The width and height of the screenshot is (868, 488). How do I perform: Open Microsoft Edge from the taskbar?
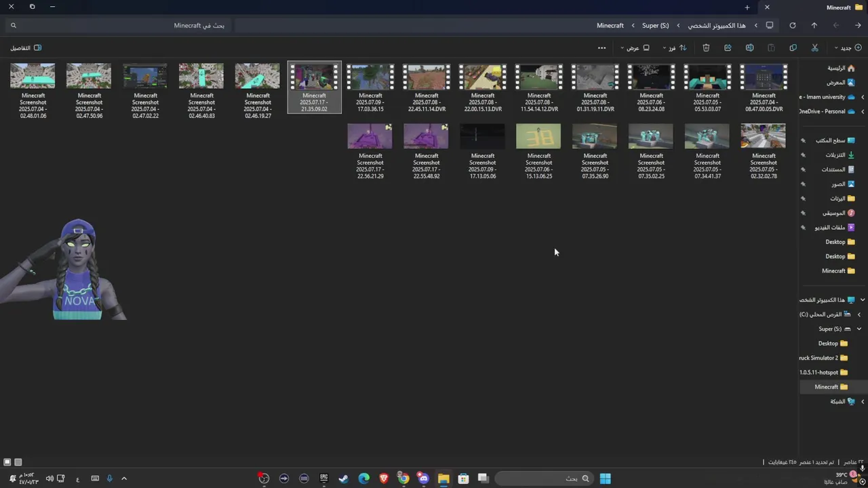pyautogui.click(x=363, y=479)
